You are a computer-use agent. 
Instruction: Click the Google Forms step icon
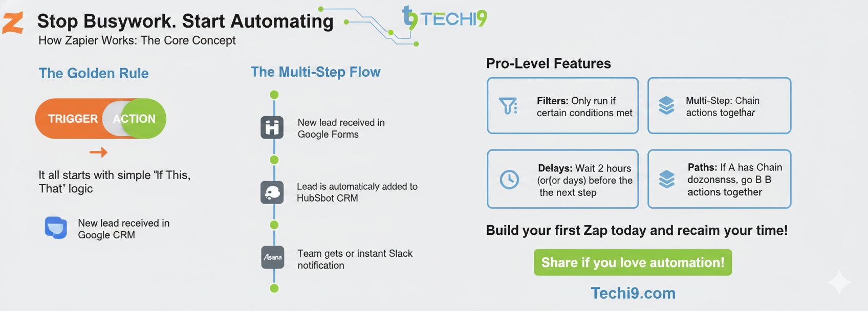coord(272,127)
